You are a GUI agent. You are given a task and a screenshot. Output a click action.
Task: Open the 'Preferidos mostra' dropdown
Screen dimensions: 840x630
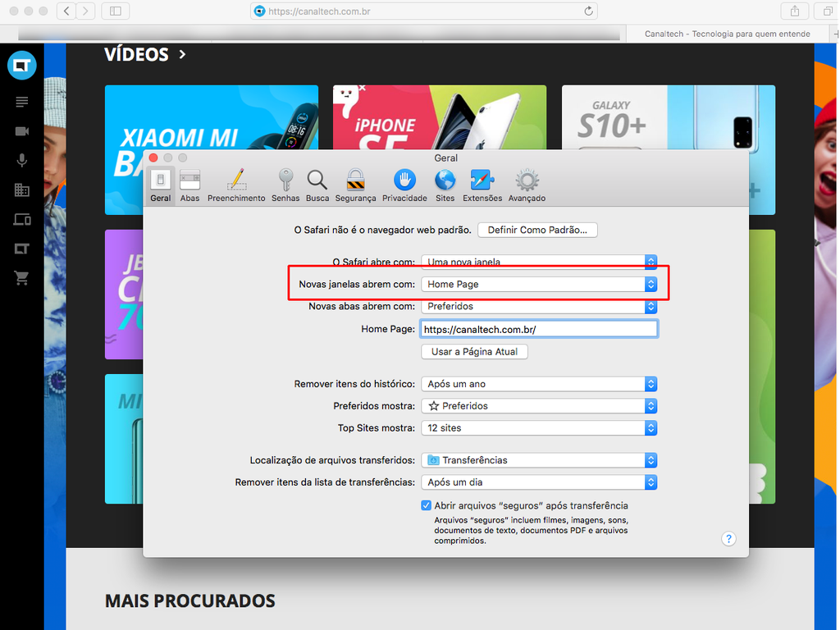539,405
